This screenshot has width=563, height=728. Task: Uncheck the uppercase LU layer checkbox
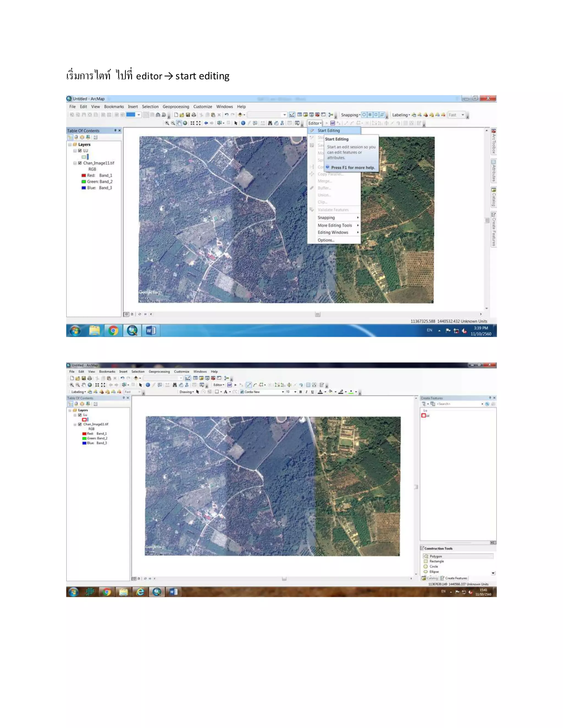[x=80, y=151]
